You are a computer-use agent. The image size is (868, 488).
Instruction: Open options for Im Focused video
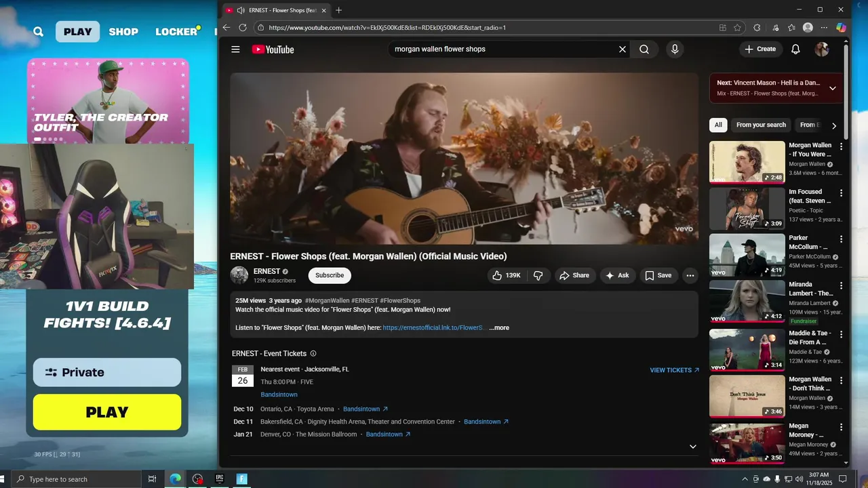pos(842,193)
